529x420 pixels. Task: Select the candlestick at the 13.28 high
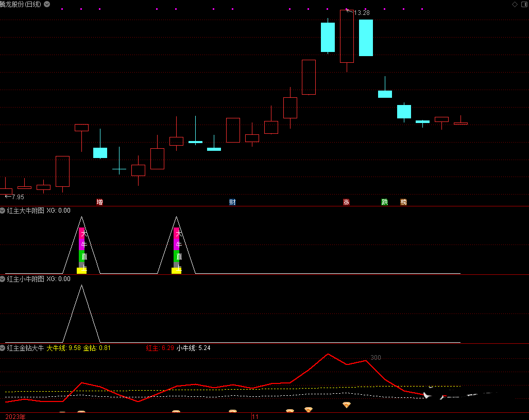347,36
